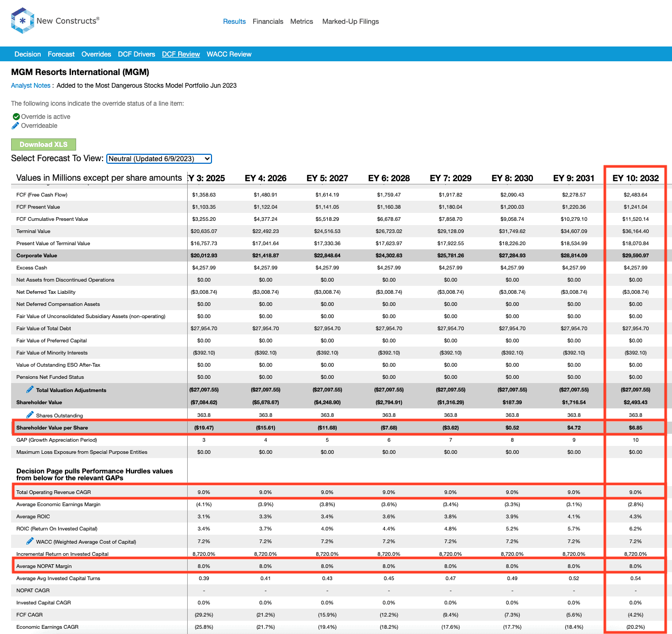Click FCF Cumulative Present Value $11,520.14 cell
The image size is (672, 634).
636,219
